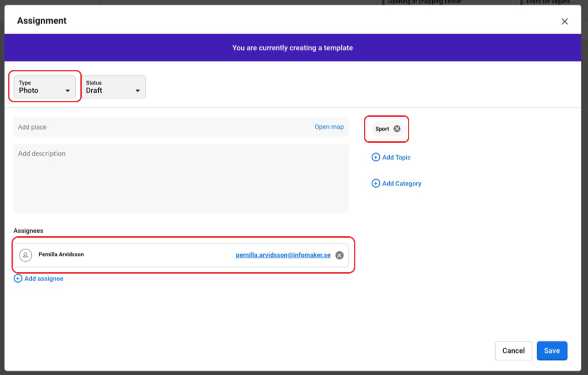Click the avatar icon of Pernilla Arvidsson
The height and width of the screenshot is (375, 588).
click(25, 255)
